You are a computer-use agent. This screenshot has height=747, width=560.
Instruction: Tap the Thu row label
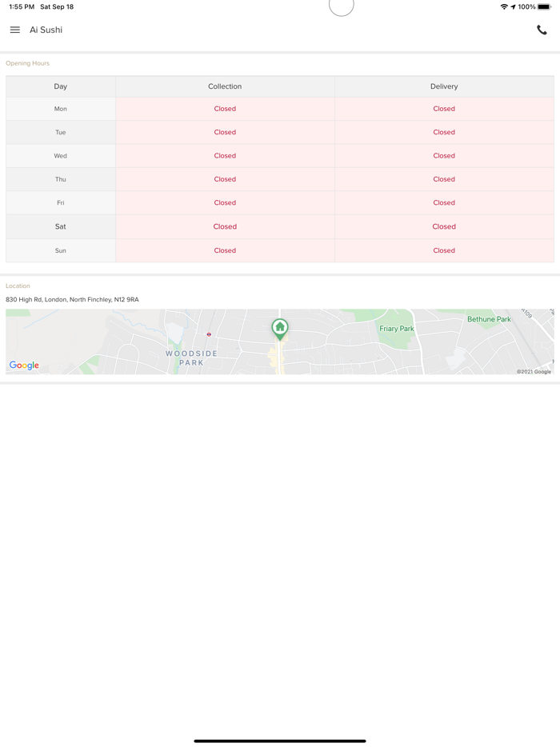point(61,179)
